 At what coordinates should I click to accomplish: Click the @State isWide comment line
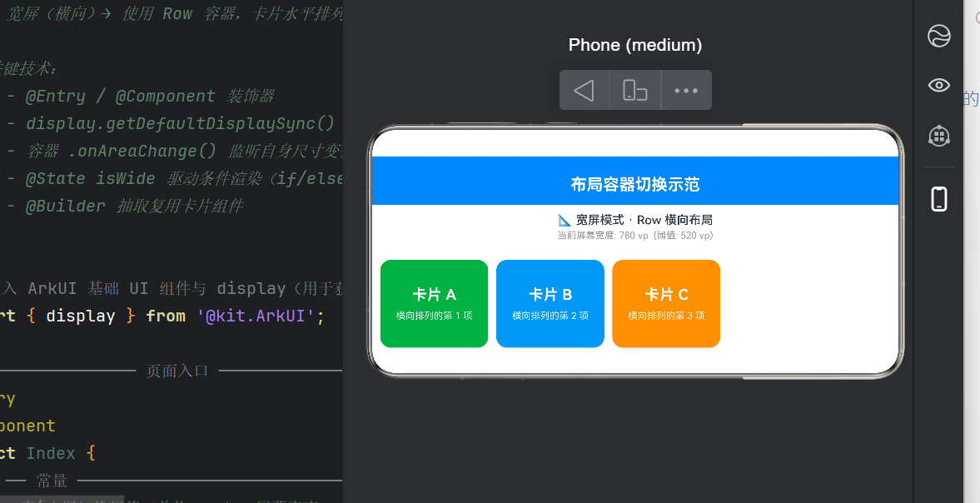[174, 179]
